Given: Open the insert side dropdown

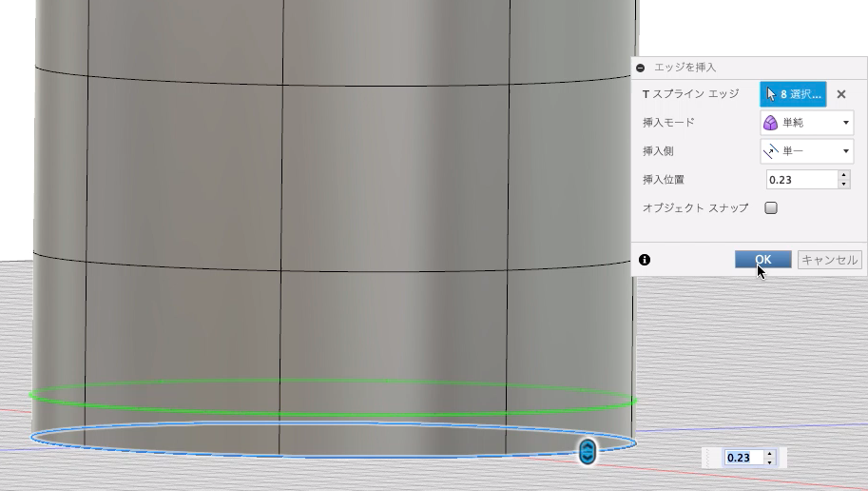Looking at the screenshot, I should [x=806, y=150].
